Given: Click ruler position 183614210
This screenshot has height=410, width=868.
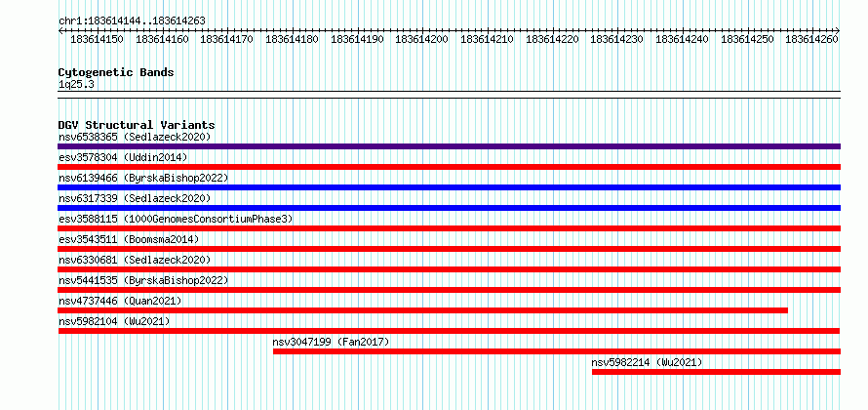Looking at the screenshot, I should pyautogui.click(x=487, y=39).
